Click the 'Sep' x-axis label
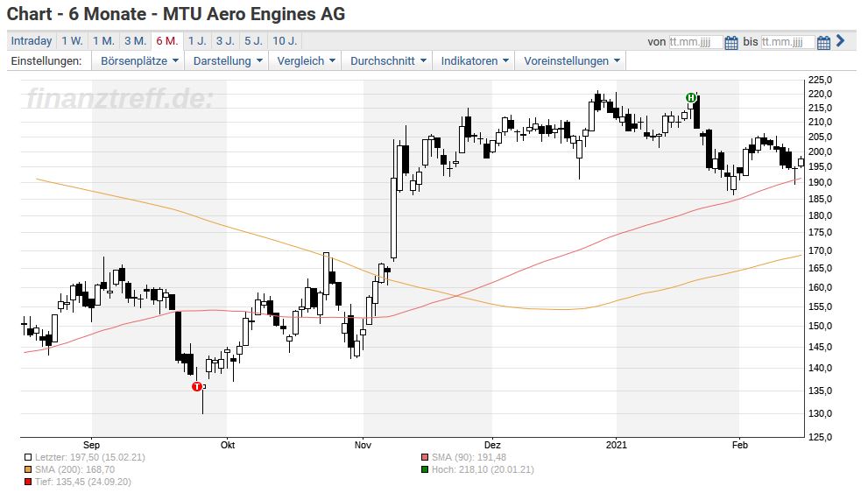 pyautogui.click(x=91, y=445)
